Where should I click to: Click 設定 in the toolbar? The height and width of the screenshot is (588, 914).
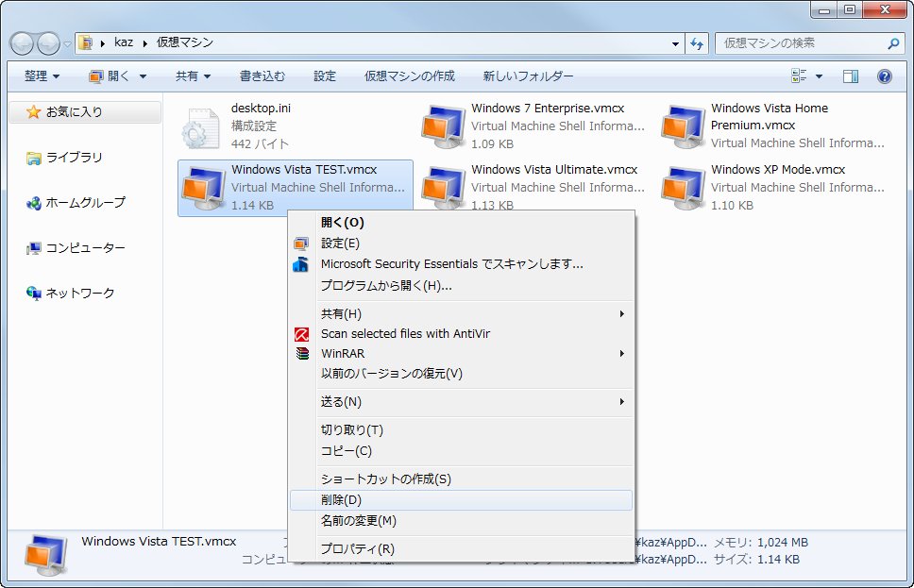tap(325, 76)
